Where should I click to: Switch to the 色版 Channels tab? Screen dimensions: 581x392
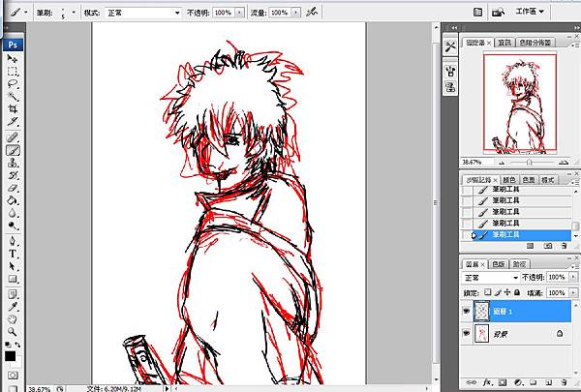point(499,264)
